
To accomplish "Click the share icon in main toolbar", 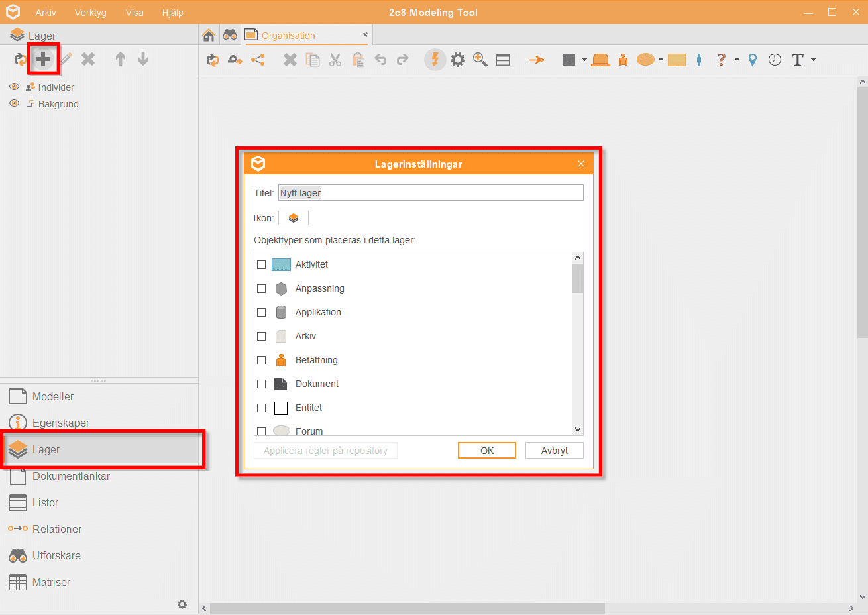I will point(258,60).
